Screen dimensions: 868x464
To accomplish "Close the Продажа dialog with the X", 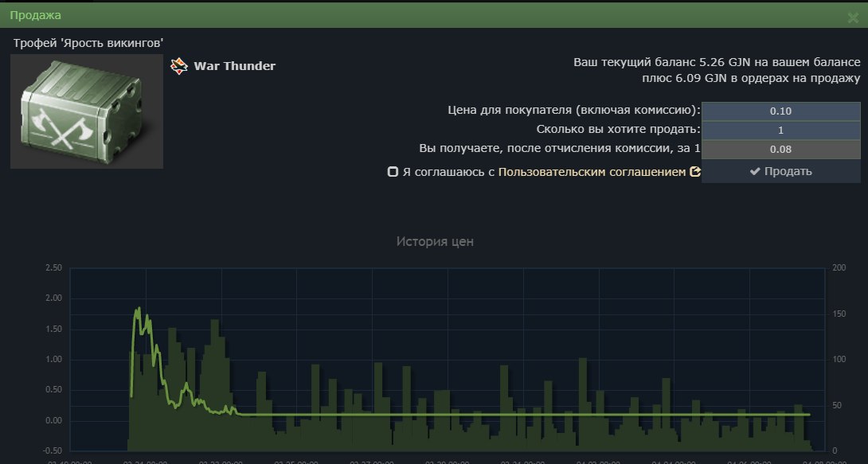I will [x=853, y=18].
